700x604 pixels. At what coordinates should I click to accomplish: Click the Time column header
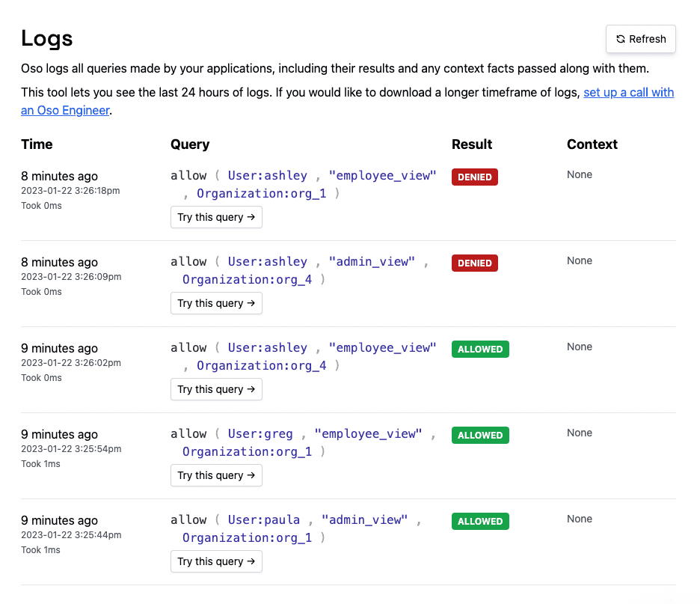(x=37, y=144)
